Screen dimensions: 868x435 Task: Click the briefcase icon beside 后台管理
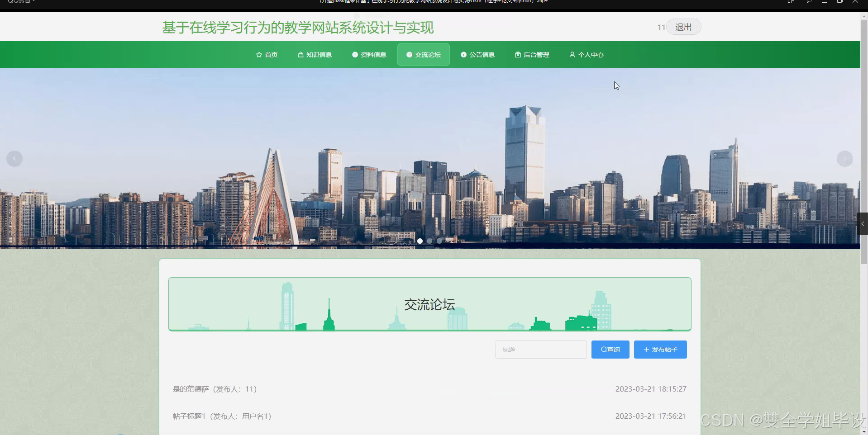point(518,54)
